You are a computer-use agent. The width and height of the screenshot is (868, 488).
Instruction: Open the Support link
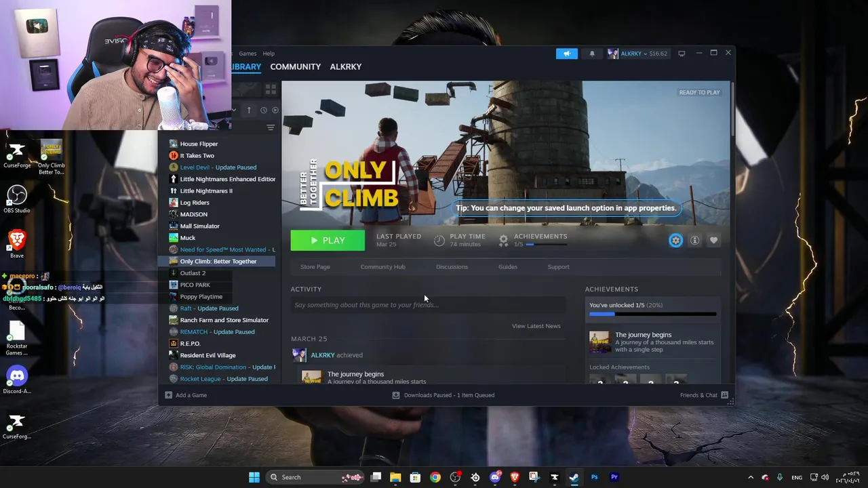558,267
